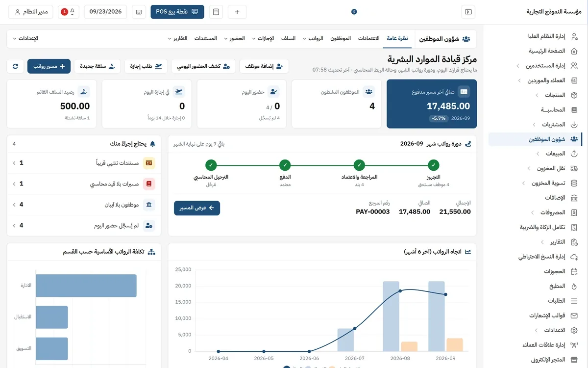
Task: Switch to الموظفون tab
Action: click(x=341, y=38)
